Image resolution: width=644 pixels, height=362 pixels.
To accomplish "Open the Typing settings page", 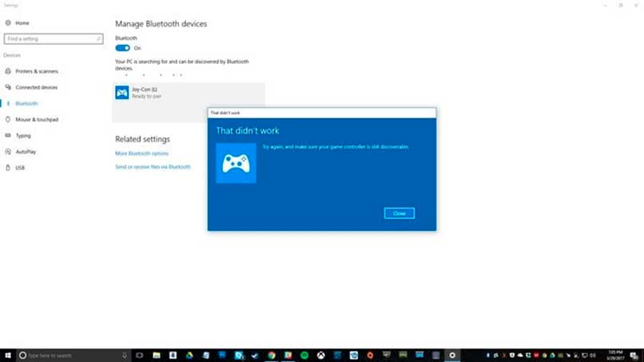I will (x=23, y=135).
